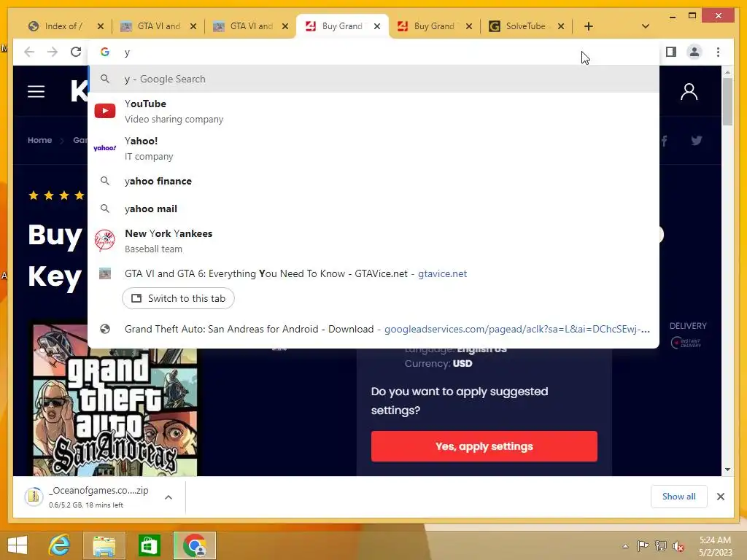Screen dimensions: 747x560
Task: Click 'Yes, apply settings' button
Action: (484, 446)
